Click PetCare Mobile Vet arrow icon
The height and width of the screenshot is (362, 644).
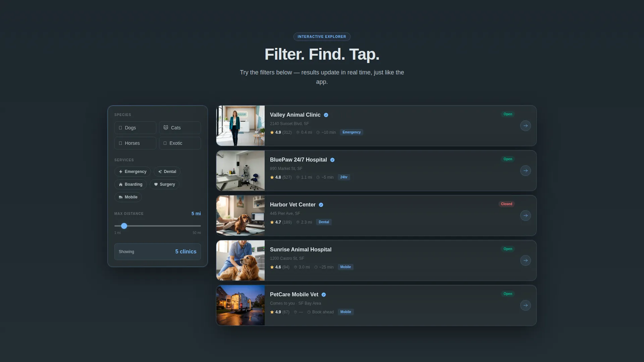click(525, 305)
